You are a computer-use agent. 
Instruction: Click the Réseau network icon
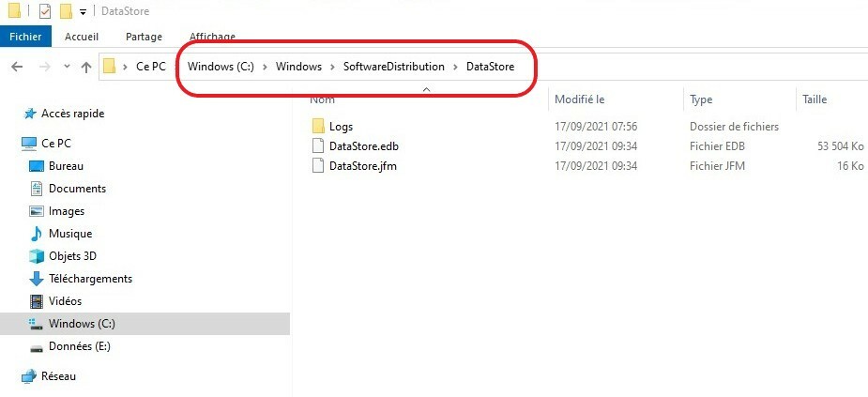tap(29, 376)
